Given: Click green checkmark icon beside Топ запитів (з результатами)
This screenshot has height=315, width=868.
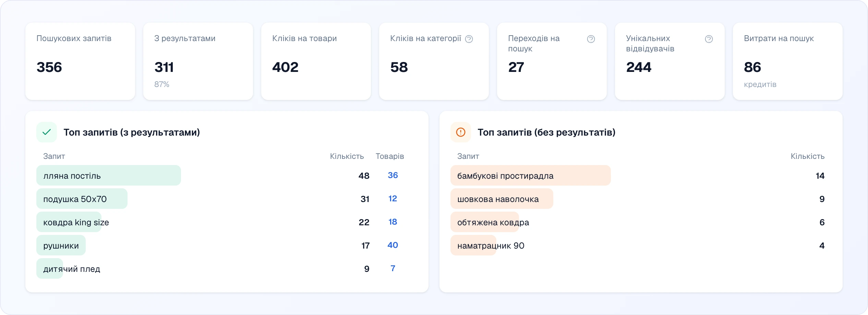Looking at the screenshot, I should tap(47, 132).
